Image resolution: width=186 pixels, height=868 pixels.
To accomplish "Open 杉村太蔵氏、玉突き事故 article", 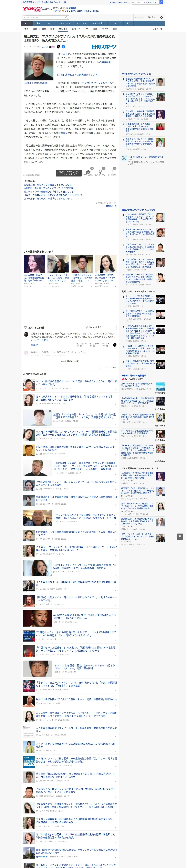I will click(x=76, y=533).
